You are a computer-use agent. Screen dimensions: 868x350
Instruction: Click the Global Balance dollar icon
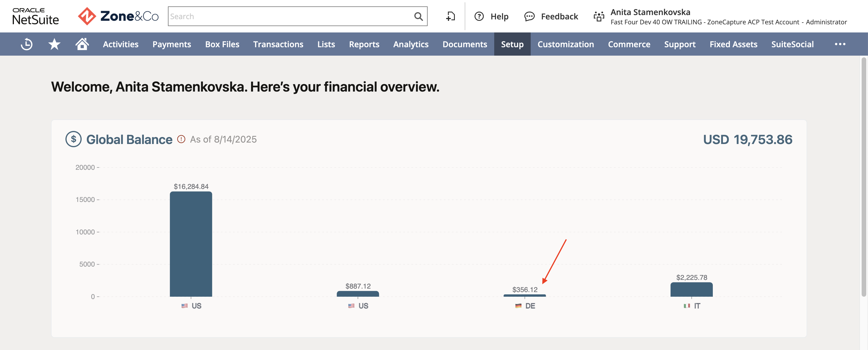point(74,139)
